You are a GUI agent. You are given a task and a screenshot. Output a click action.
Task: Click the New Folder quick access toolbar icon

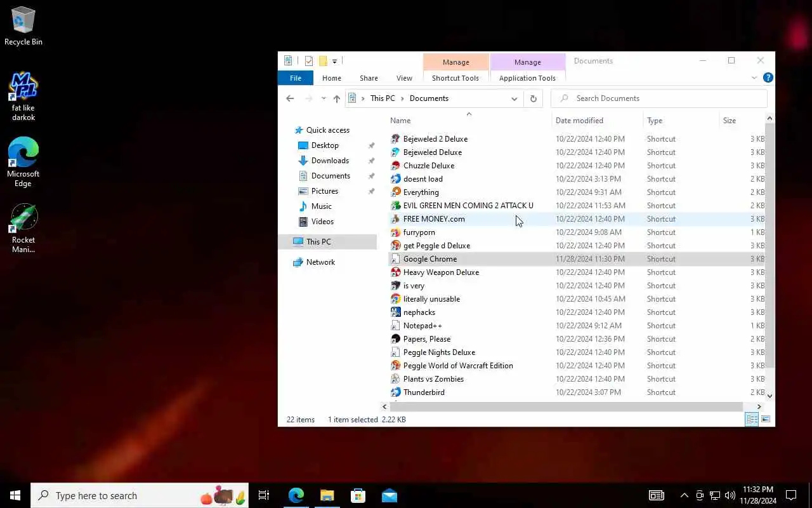pos(323,61)
